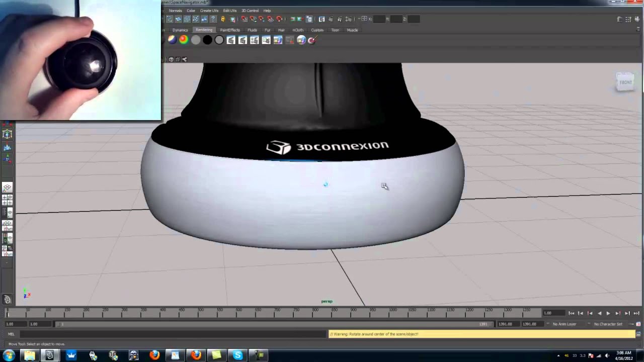Click the Hypershade sphere shelf icon

[x=301, y=40]
